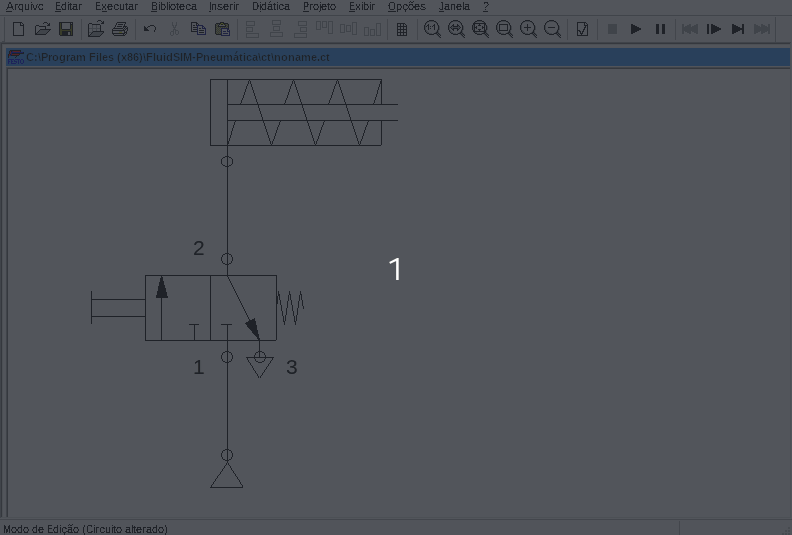Open the Didática menu

point(271,7)
